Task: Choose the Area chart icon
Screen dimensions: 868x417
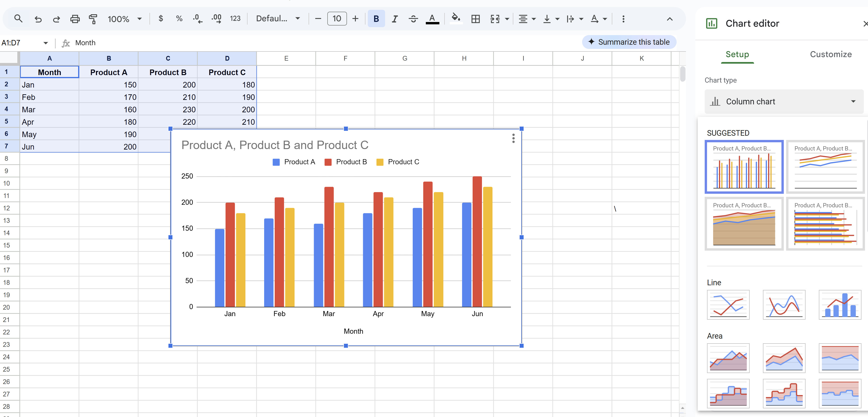Action: 728,358
